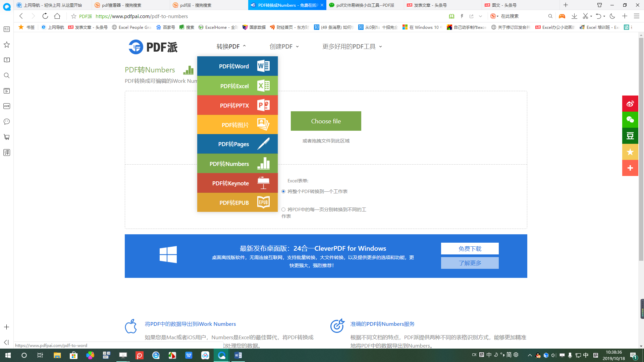Toggle night mode moon icon
Screen dimensions: 644x362
(612, 16)
